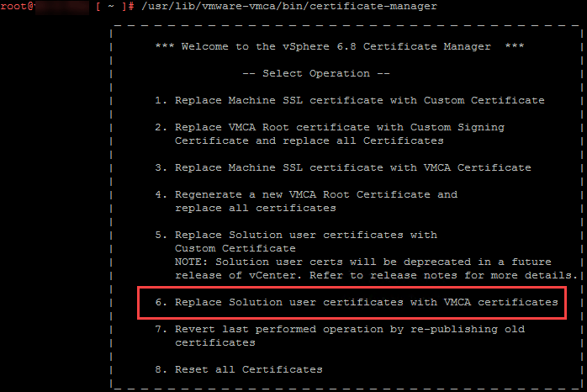Select option 8 Reset all Certificates
Viewport: 587px width, 392px height.
coord(239,369)
